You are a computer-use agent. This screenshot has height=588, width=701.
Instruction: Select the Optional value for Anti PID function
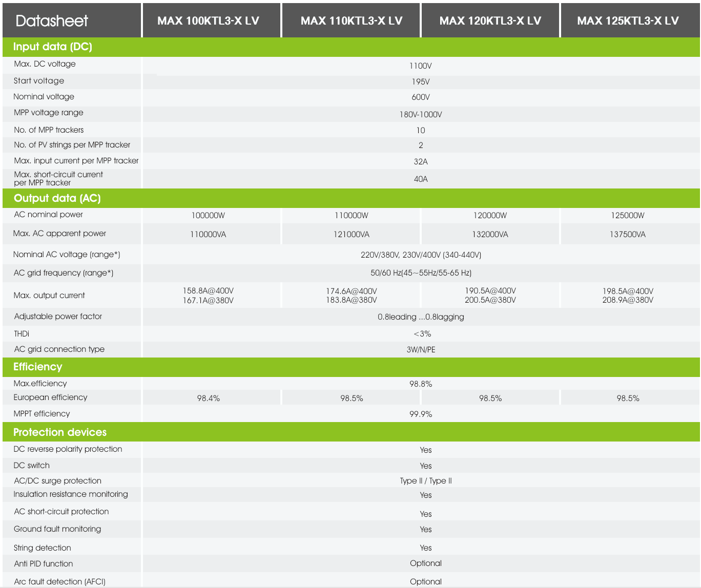(x=425, y=563)
